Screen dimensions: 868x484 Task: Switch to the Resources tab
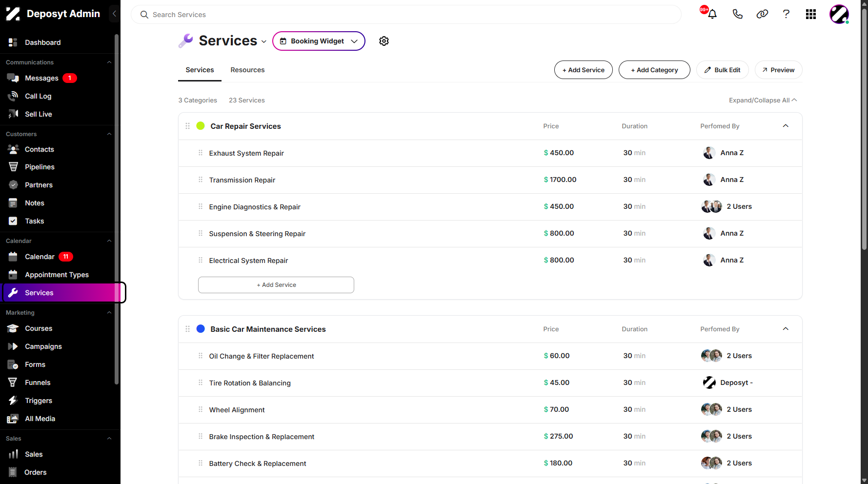coord(247,70)
